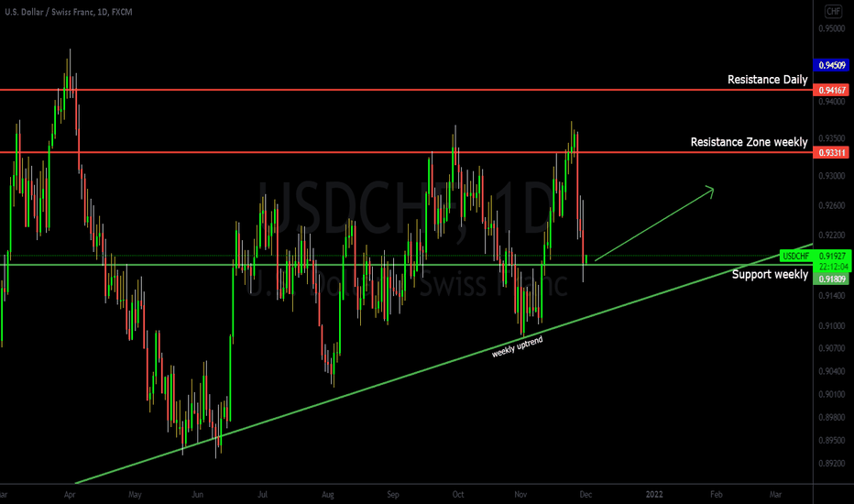Click the Support weekly text label
The image size is (854, 504).
[x=770, y=274]
